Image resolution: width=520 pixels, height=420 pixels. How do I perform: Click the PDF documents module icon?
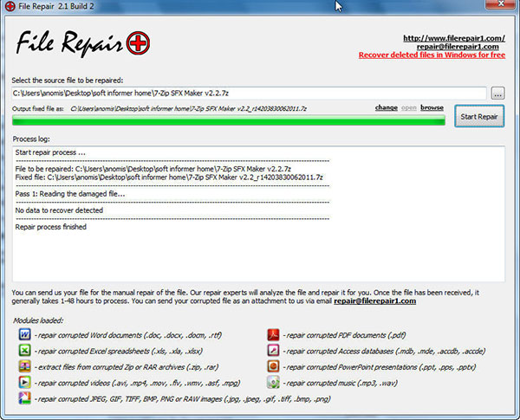coord(273,334)
